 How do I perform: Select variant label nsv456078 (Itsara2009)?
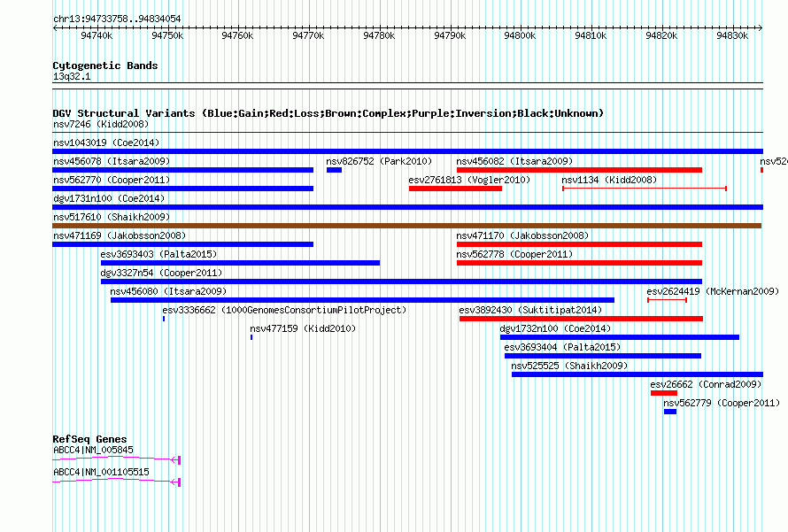(112, 161)
